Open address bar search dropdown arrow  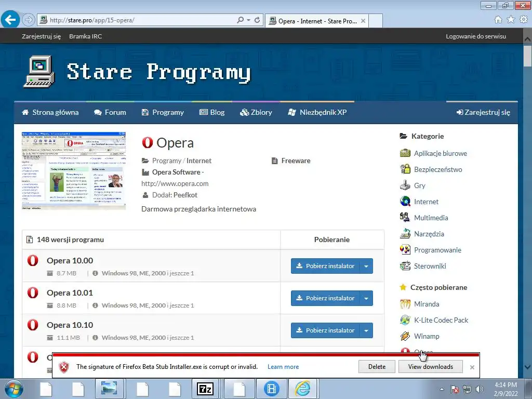coord(249,20)
